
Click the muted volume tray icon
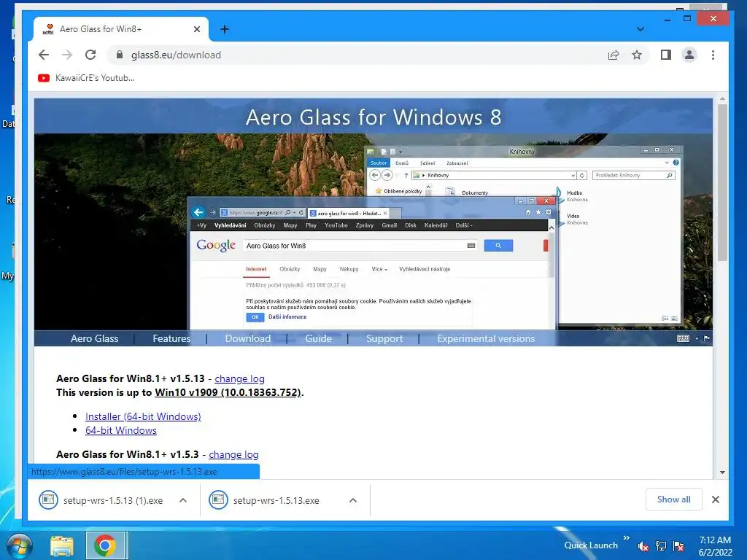tap(643, 545)
